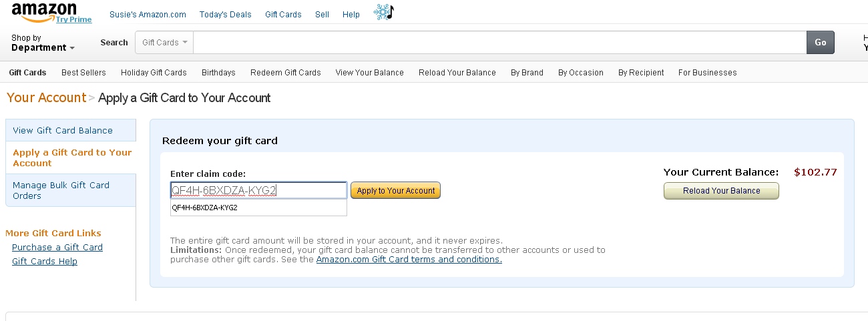Open the Redeem Gift Cards nav item

(x=286, y=73)
